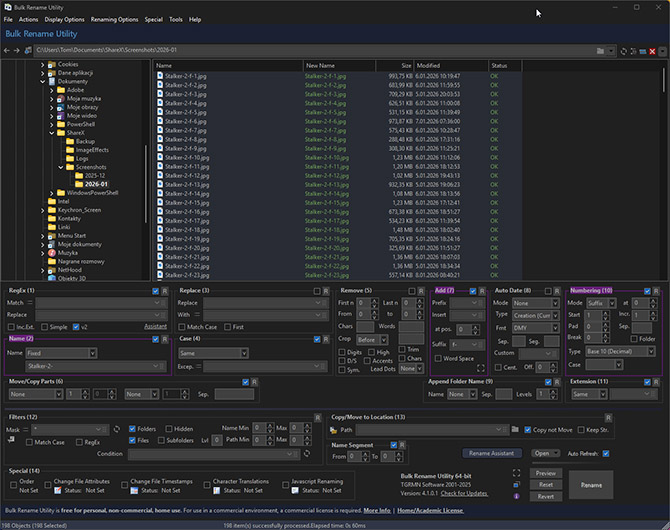Viewport: 670px width, 530px height.
Task: Click the refresh icon beside the path bar
Action: pyautogui.click(x=624, y=50)
